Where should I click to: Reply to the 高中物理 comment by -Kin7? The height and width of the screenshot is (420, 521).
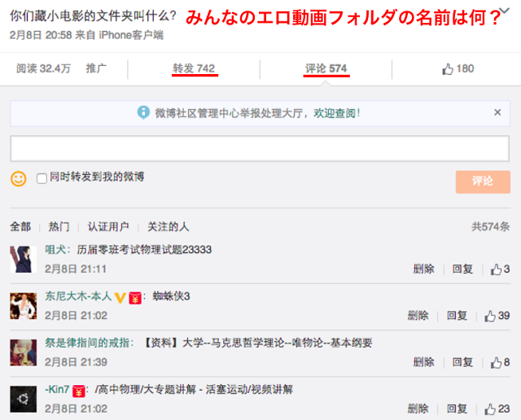pos(457,409)
